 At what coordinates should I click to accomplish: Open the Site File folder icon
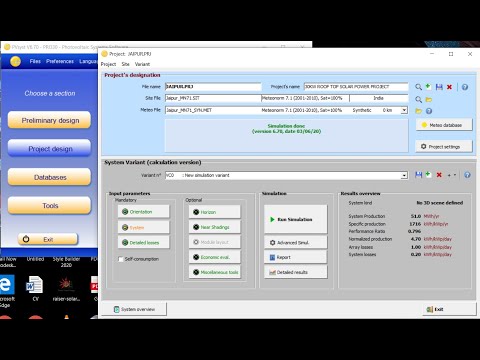click(429, 99)
